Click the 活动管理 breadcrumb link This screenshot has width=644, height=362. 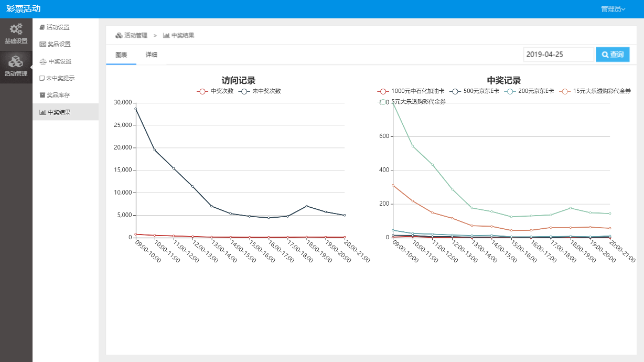click(132, 35)
